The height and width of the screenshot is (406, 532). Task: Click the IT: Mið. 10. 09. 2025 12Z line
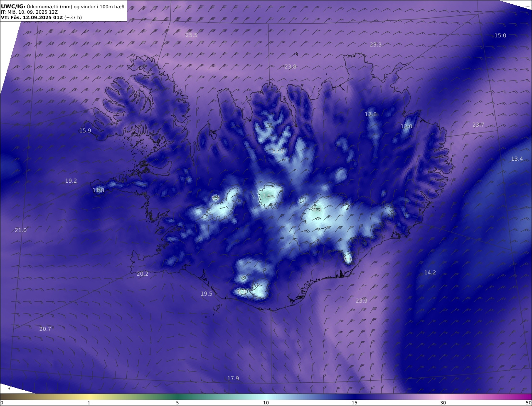pos(29,12)
